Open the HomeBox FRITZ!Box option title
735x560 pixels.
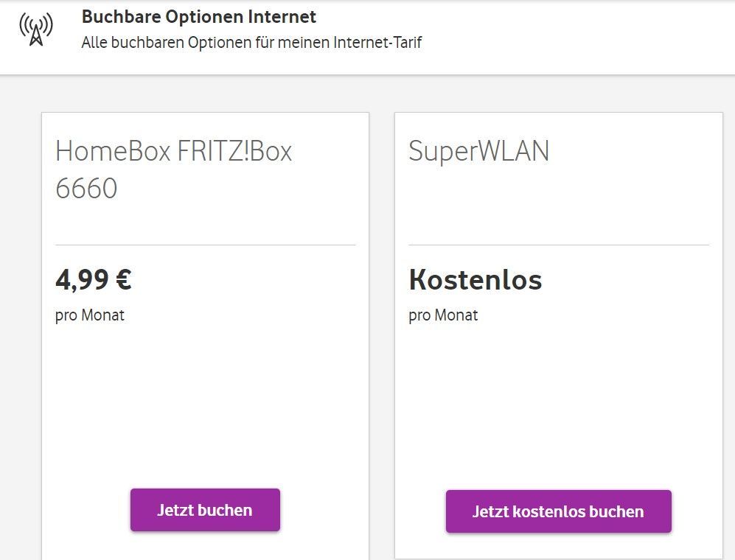pyautogui.click(x=173, y=152)
